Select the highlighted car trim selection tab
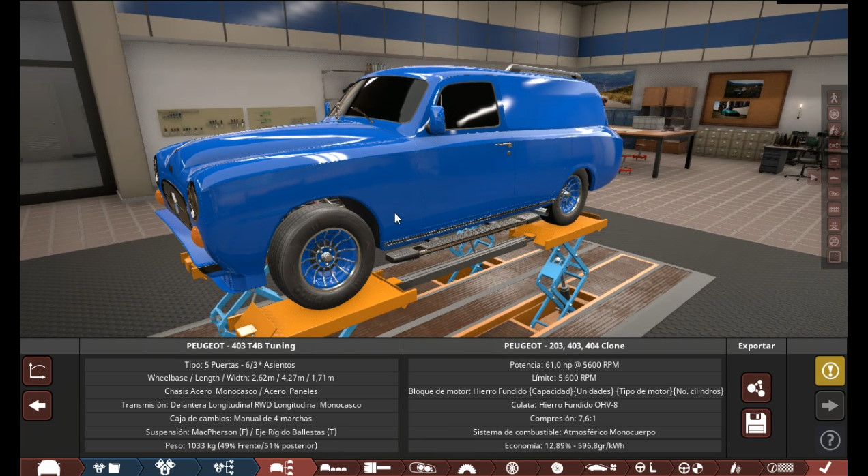868x476 pixels. (x=283, y=467)
